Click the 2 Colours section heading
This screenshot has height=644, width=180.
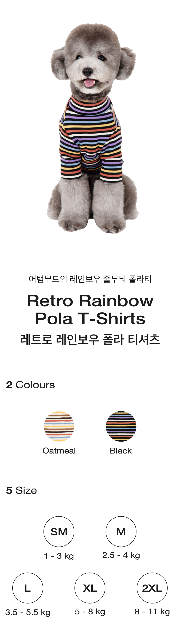30,385
